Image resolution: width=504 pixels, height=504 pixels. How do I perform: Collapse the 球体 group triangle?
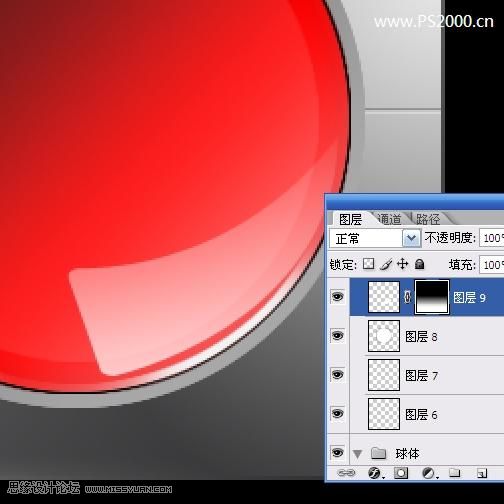coord(358,454)
